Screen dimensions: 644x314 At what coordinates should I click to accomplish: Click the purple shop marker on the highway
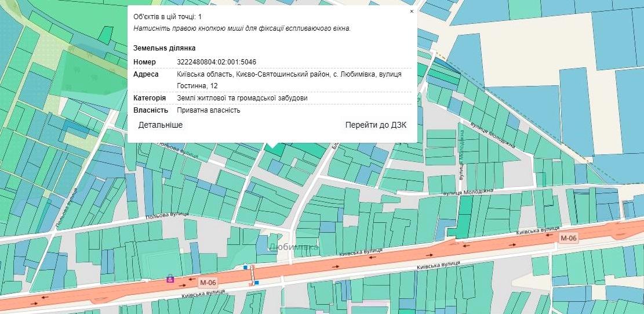(170, 279)
